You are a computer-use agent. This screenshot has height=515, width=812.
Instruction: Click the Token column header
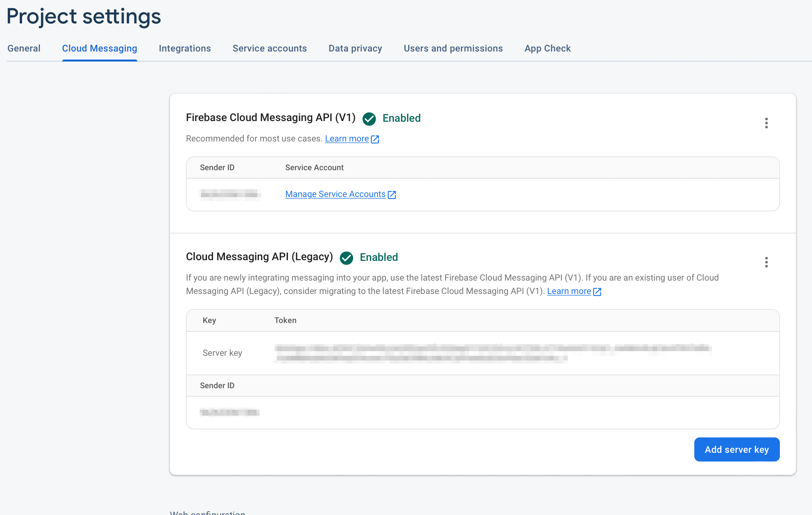click(285, 320)
